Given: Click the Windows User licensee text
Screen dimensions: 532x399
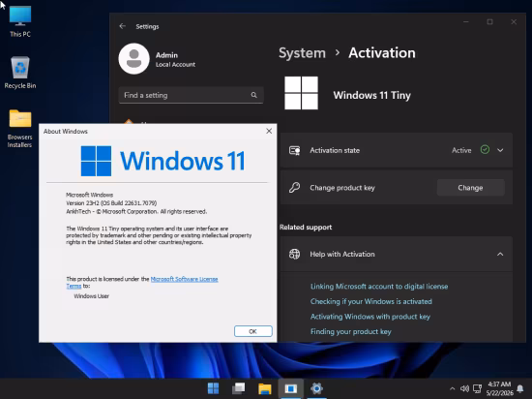Looking at the screenshot, I should (91, 296).
